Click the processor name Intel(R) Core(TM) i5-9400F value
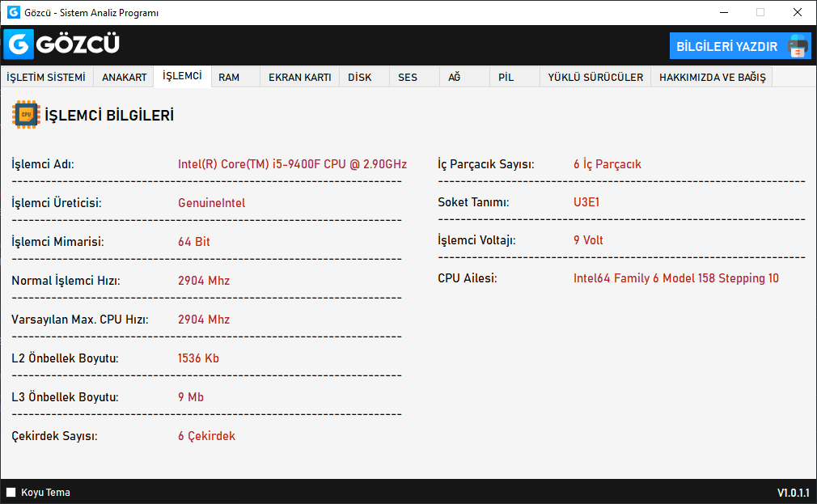The width and height of the screenshot is (817, 504). pyautogui.click(x=292, y=164)
